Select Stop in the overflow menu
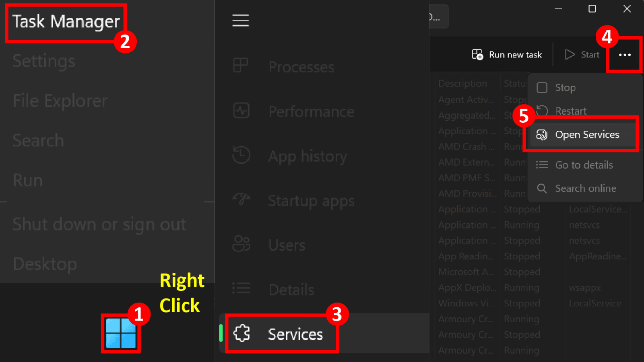This screenshot has height=362, width=644. tap(565, 88)
